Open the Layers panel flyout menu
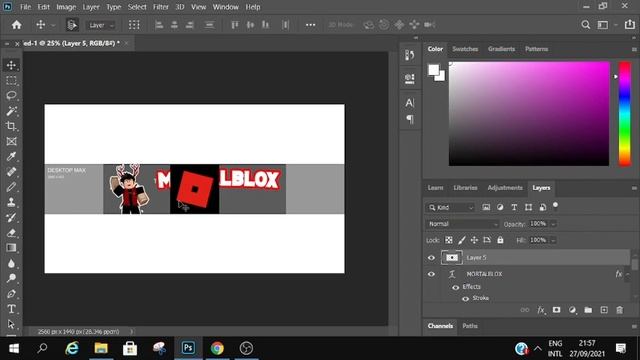 click(x=634, y=188)
